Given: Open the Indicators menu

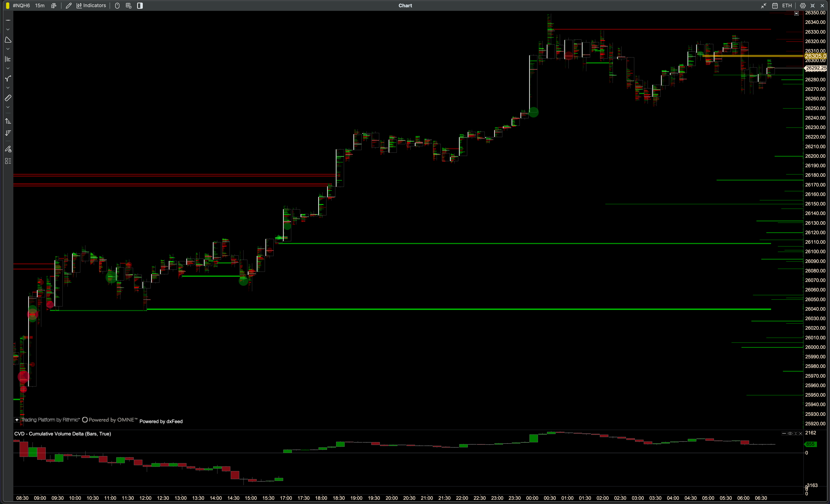Looking at the screenshot, I should click(x=91, y=5).
